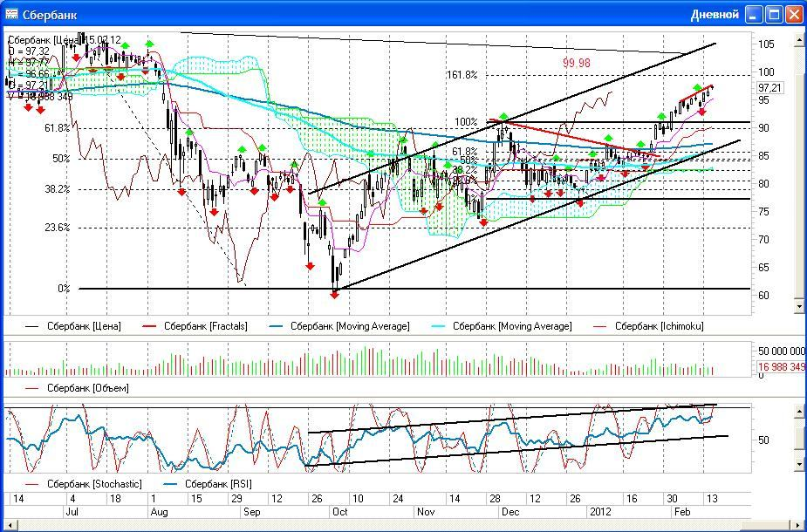Image resolution: width=807 pixels, height=532 pixels.
Task: Click the Sep month label on timeline
Action: (x=251, y=513)
